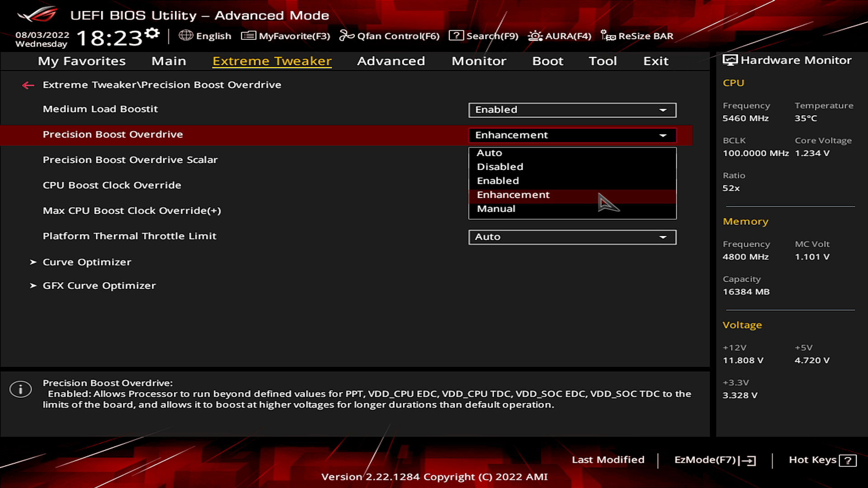Switch to the Monitor tab

(479, 61)
